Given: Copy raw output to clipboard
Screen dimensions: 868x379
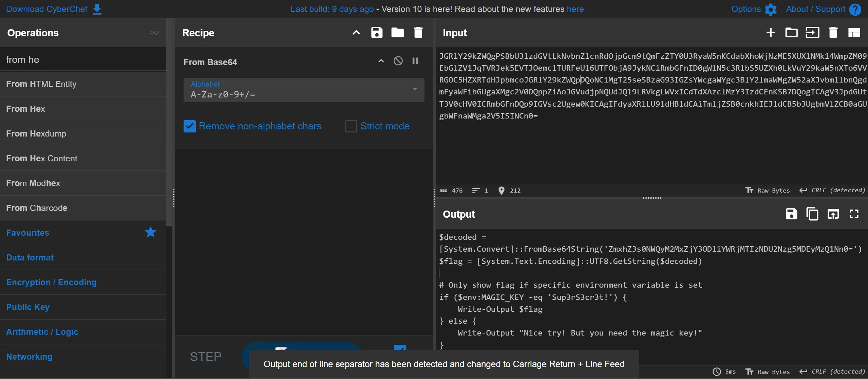Looking at the screenshot, I should [812, 214].
